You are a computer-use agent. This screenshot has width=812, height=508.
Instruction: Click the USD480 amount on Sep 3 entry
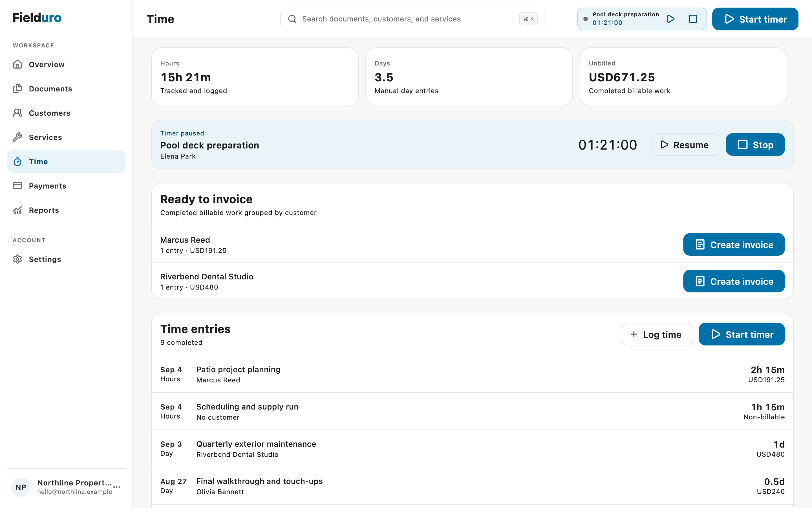[x=770, y=454]
